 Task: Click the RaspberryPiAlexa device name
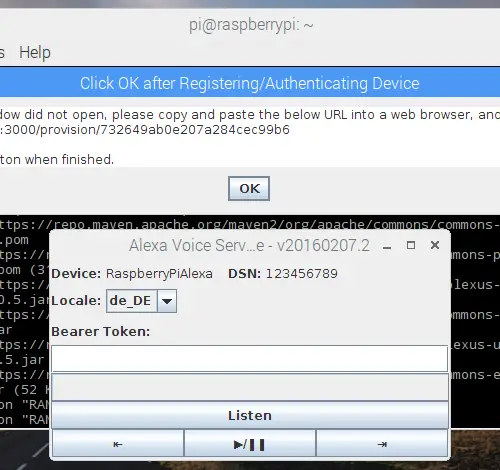[159, 274]
